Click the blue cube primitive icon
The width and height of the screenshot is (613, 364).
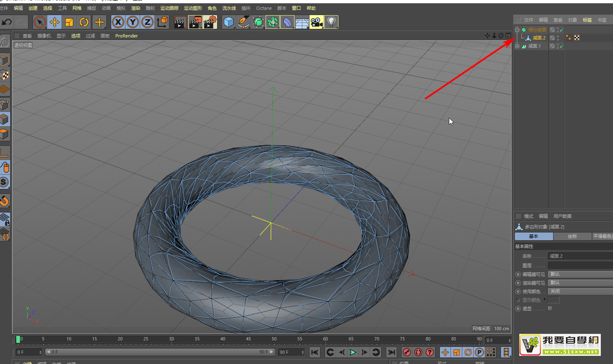(229, 22)
